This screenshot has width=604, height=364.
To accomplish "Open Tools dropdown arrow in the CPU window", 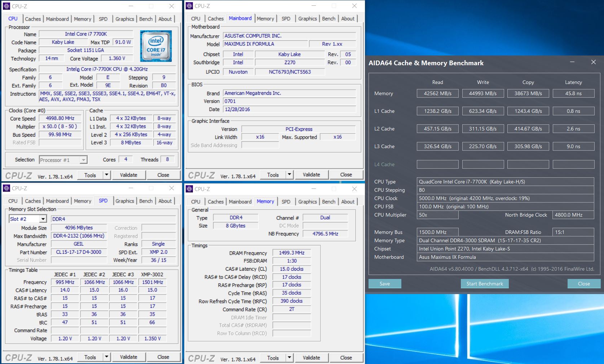I will pos(106,175).
